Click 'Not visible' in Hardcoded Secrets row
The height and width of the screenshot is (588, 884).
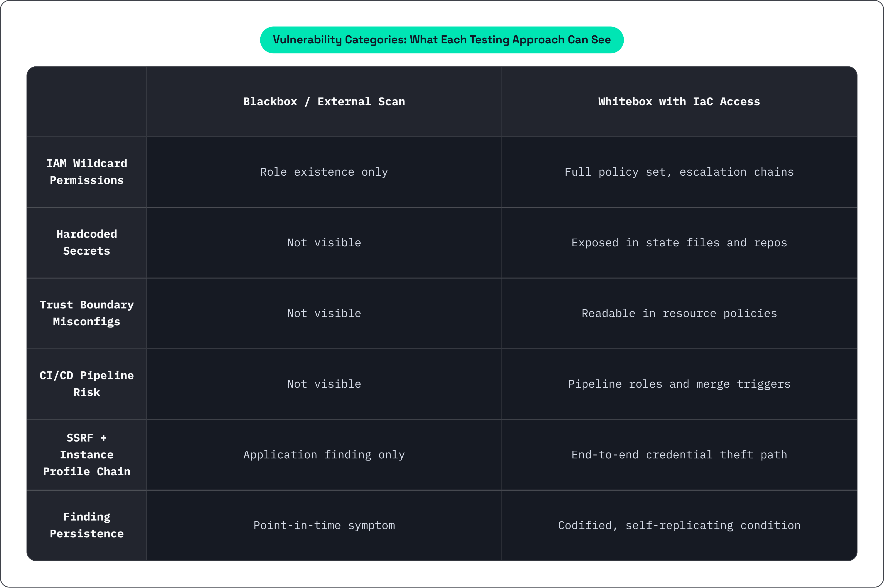324,243
